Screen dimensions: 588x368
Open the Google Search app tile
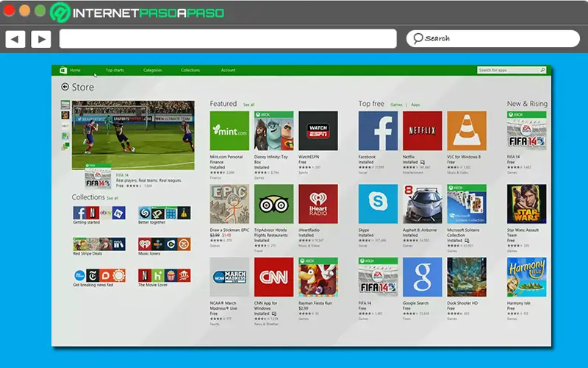(x=422, y=277)
